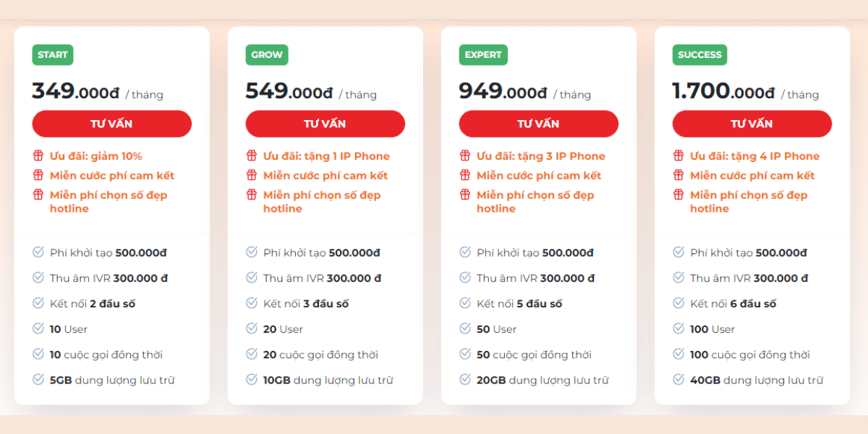Click check icon beside '20 User'

point(252,328)
